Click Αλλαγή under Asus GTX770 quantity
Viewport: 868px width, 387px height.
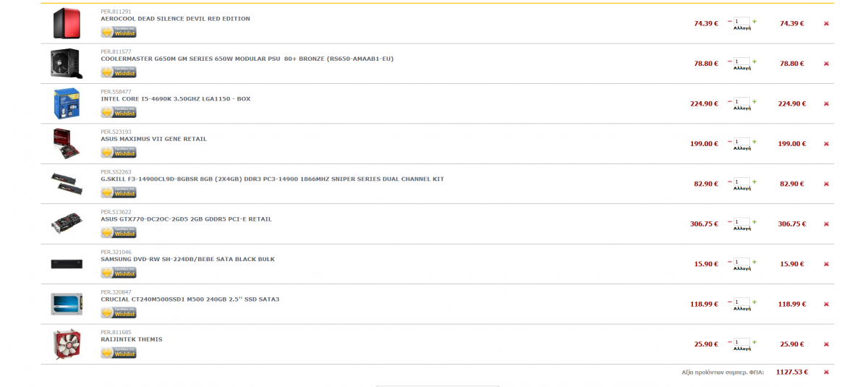(742, 229)
